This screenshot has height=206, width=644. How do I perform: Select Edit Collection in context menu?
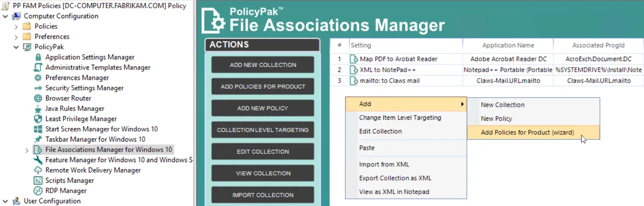[x=406, y=132]
